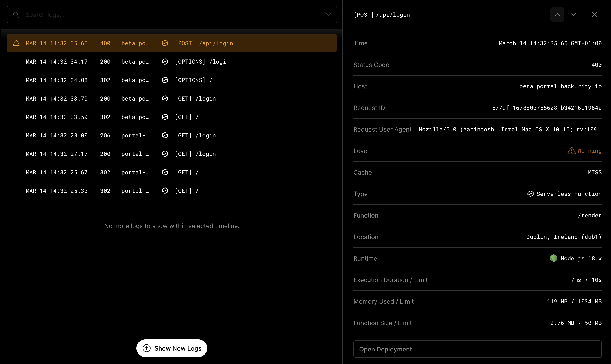Screen dimensions: 611x364
Task: Click the function icon on the GET /login 206 row
Action: [165, 135]
